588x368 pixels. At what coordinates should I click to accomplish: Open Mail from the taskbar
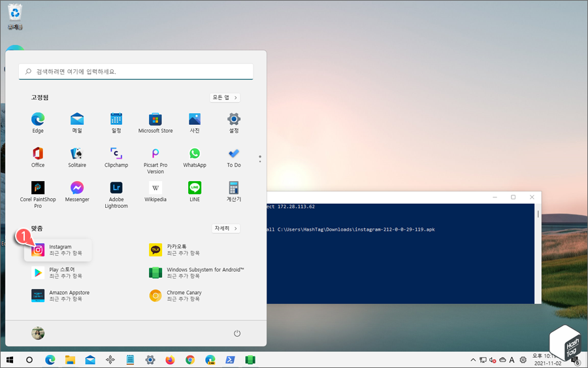pyautogui.click(x=90, y=360)
